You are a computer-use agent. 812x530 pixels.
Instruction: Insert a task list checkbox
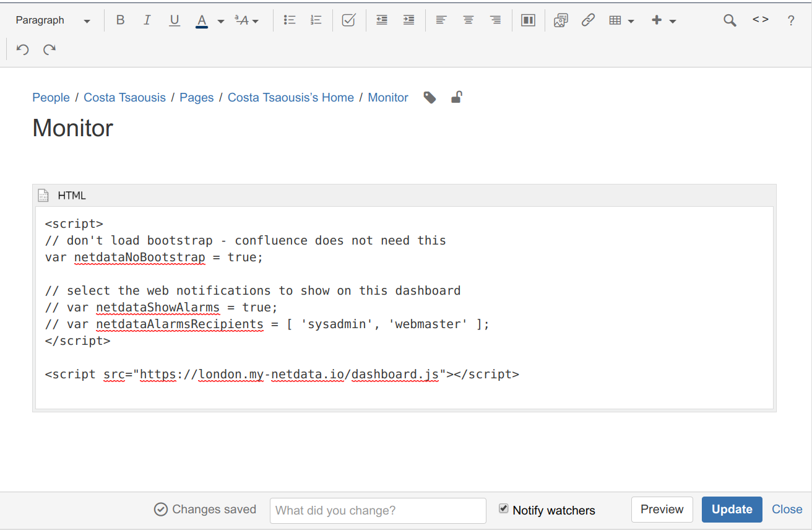(x=348, y=20)
